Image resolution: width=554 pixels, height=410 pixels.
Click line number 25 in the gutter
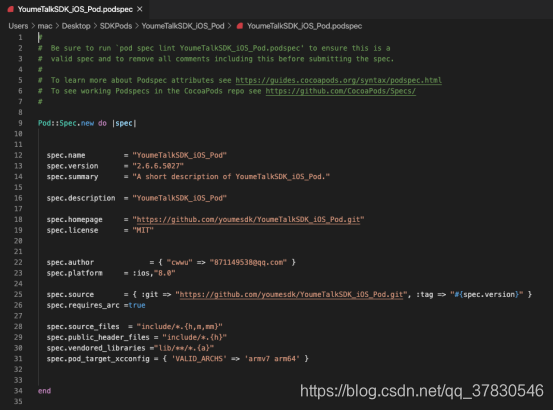pyautogui.click(x=18, y=294)
